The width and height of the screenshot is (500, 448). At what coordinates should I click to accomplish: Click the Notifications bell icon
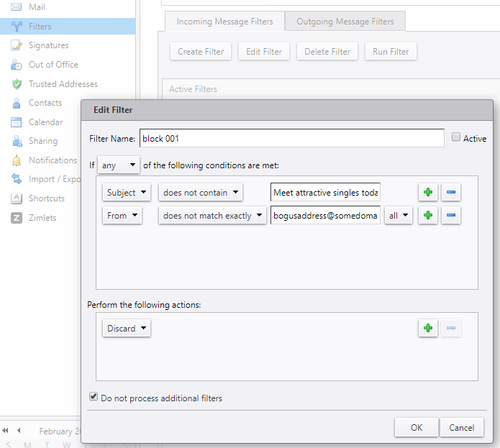tap(17, 160)
